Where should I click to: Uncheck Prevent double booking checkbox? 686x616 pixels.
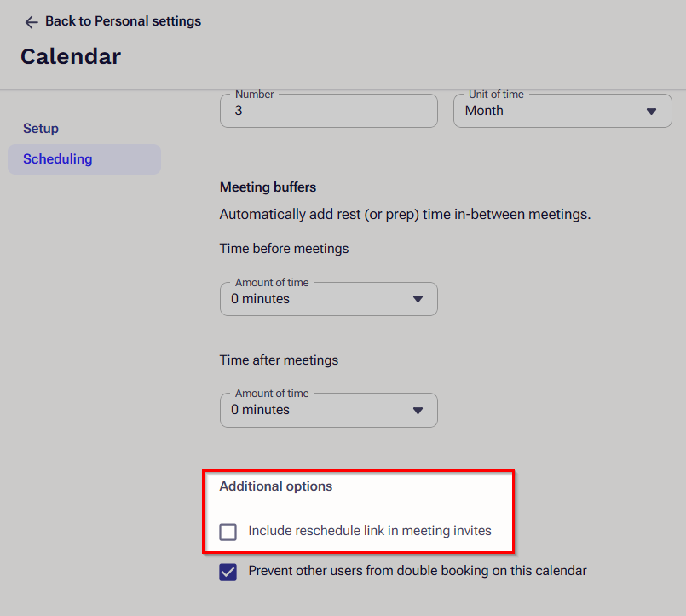coord(228,572)
